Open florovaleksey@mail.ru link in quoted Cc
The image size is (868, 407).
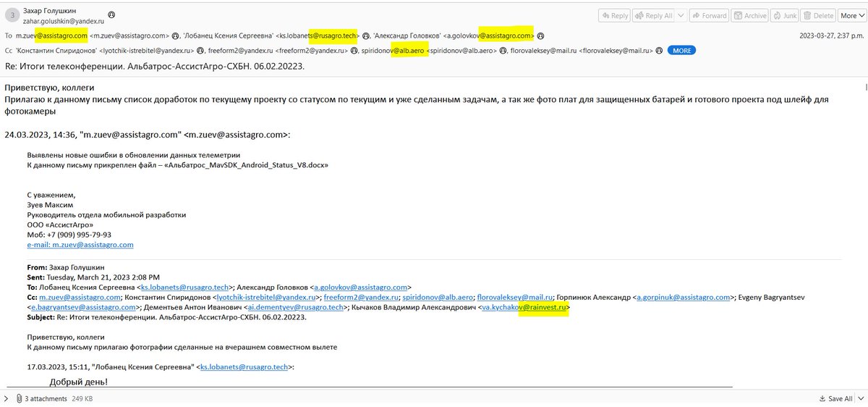(515, 297)
